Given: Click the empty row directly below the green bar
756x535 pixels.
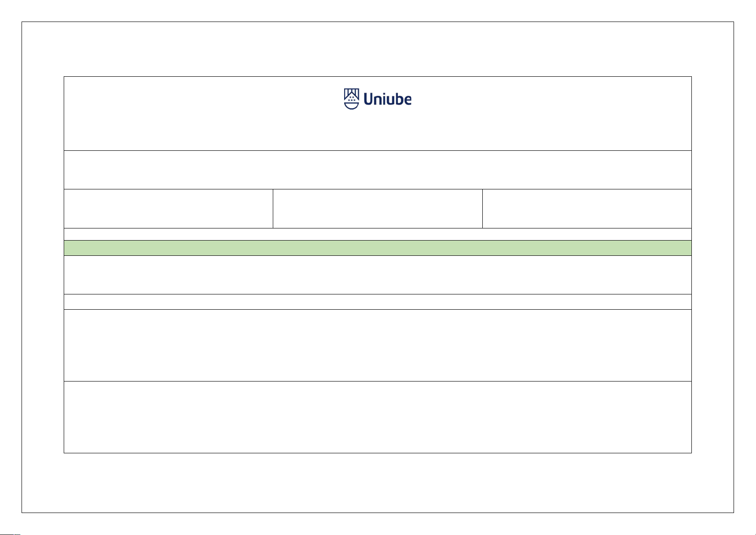Looking at the screenshot, I should coord(377,275).
